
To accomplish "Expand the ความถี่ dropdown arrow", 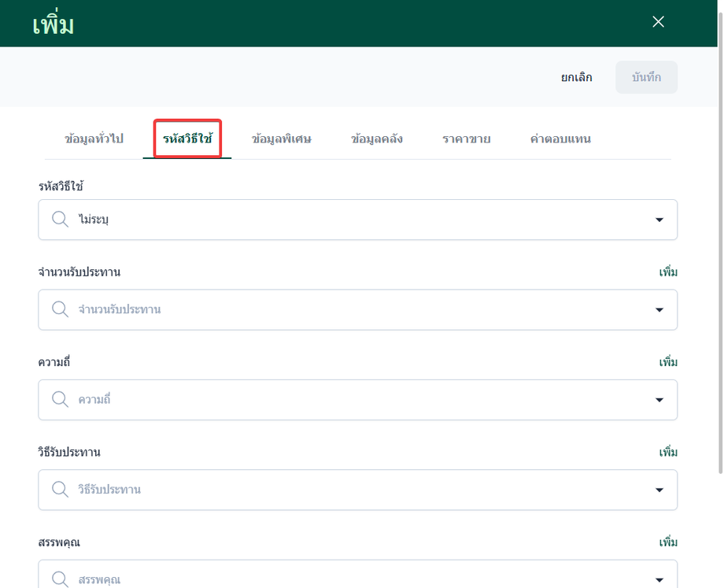I will (x=659, y=400).
